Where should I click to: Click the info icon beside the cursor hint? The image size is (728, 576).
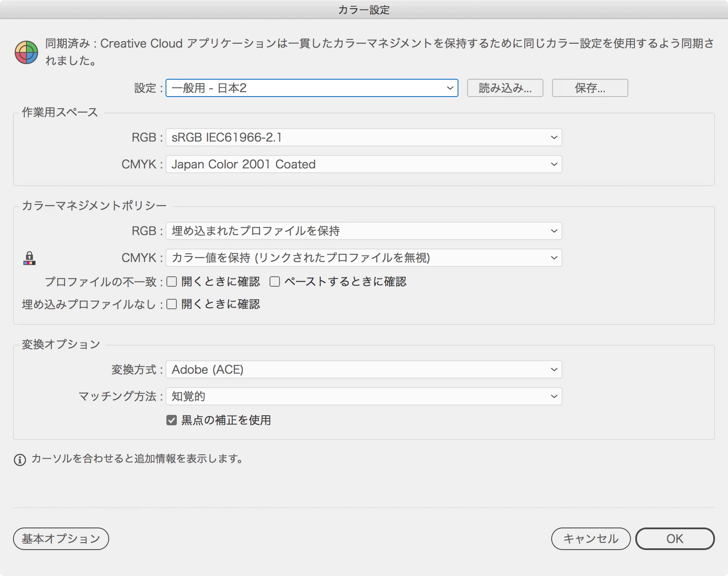(x=20, y=460)
